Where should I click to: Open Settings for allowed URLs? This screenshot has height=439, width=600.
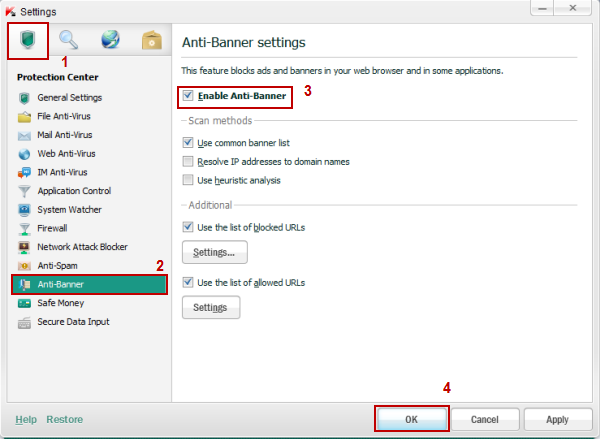click(x=211, y=307)
